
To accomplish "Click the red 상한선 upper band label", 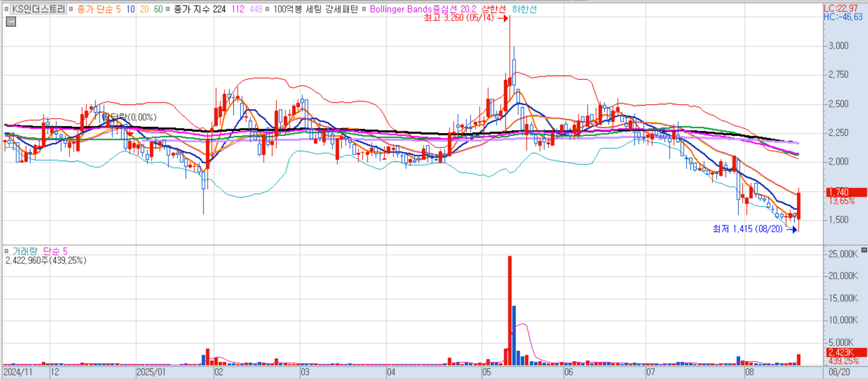I will point(494,9).
